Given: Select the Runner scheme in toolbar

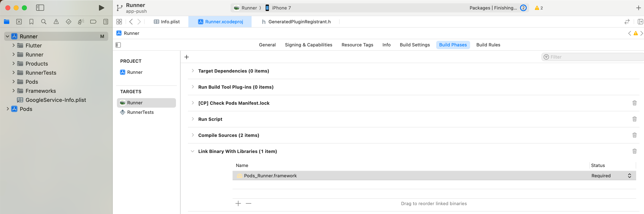Looking at the screenshot, I should click(245, 8).
